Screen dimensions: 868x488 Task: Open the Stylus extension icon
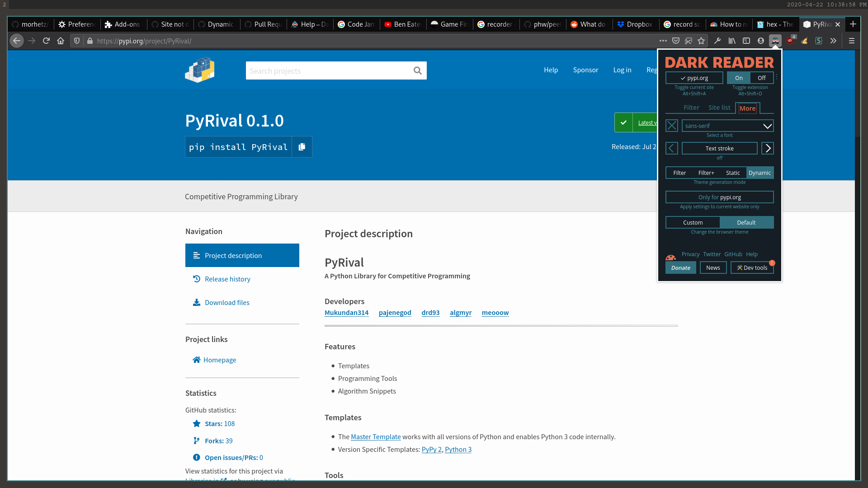pos(819,41)
